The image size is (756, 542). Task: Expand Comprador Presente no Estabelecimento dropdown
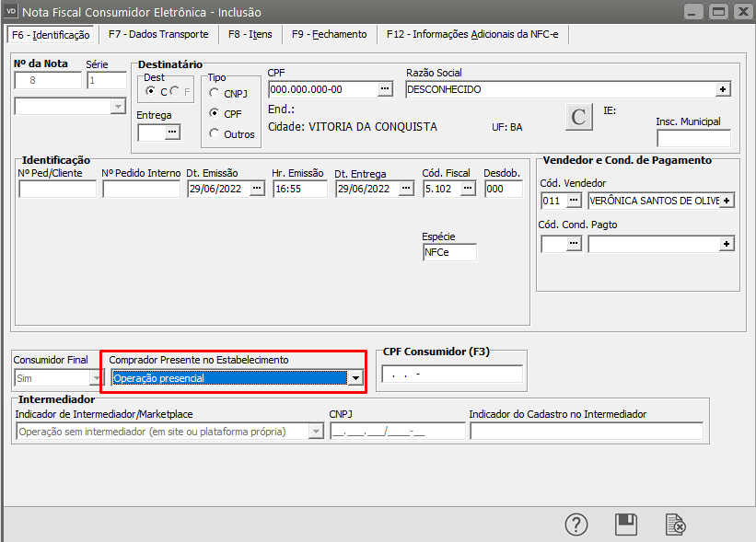pyautogui.click(x=355, y=377)
